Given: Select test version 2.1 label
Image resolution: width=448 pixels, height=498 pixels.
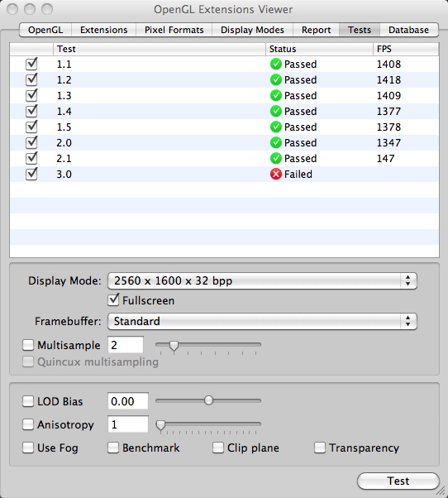Looking at the screenshot, I should (64, 159).
